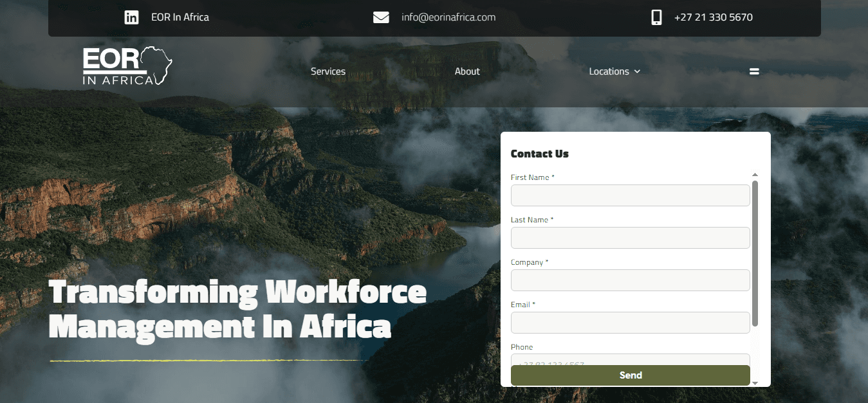Click the LinkedIn icon in the top bar
Image resolution: width=868 pixels, height=403 pixels.
click(131, 17)
